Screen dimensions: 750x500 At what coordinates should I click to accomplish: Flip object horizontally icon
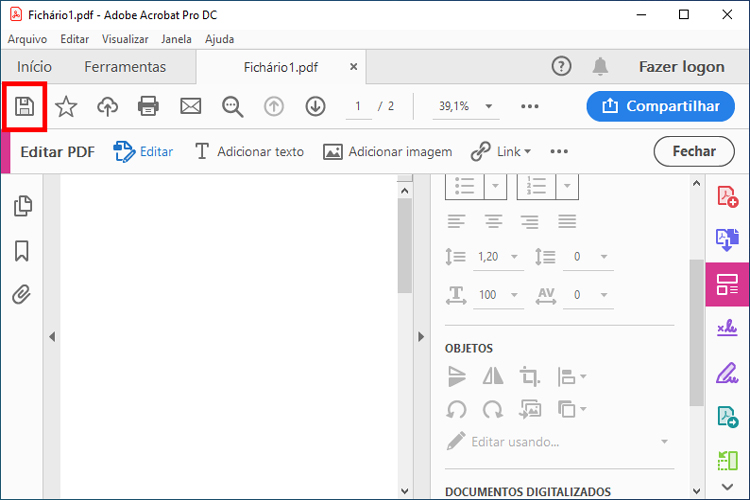[493, 376]
